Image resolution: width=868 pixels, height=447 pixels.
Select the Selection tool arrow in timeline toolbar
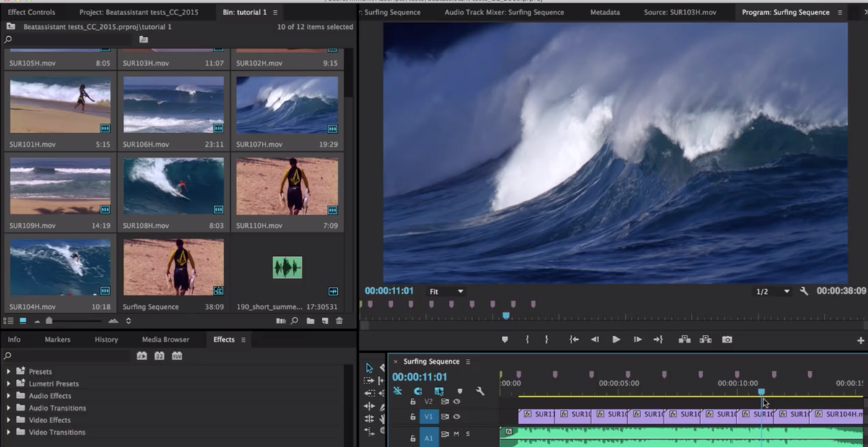pyautogui.click(x=370, y=368)
